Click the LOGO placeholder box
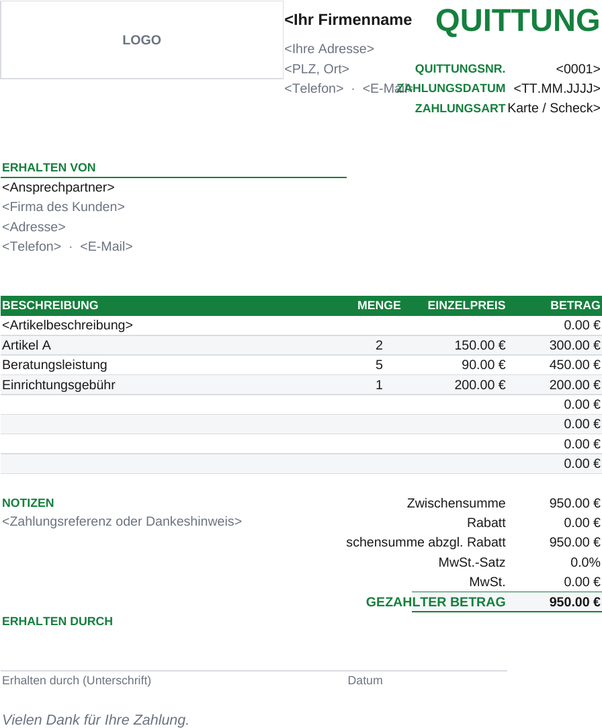Image resolution: width=602 pixels, height=728 pixels. click(x=142, y=39)
